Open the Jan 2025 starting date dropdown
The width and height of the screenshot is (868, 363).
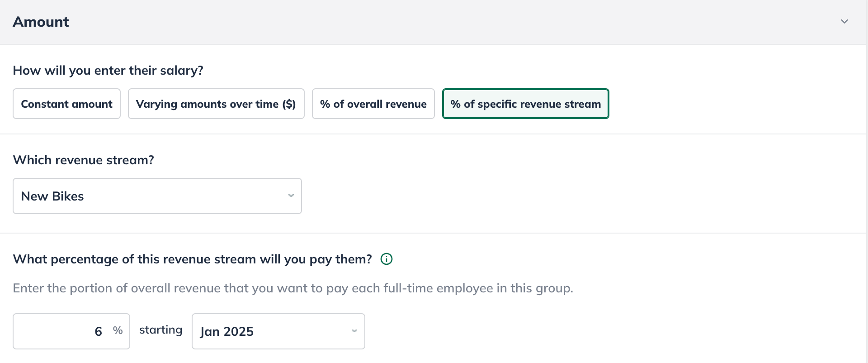click(278, 331)
